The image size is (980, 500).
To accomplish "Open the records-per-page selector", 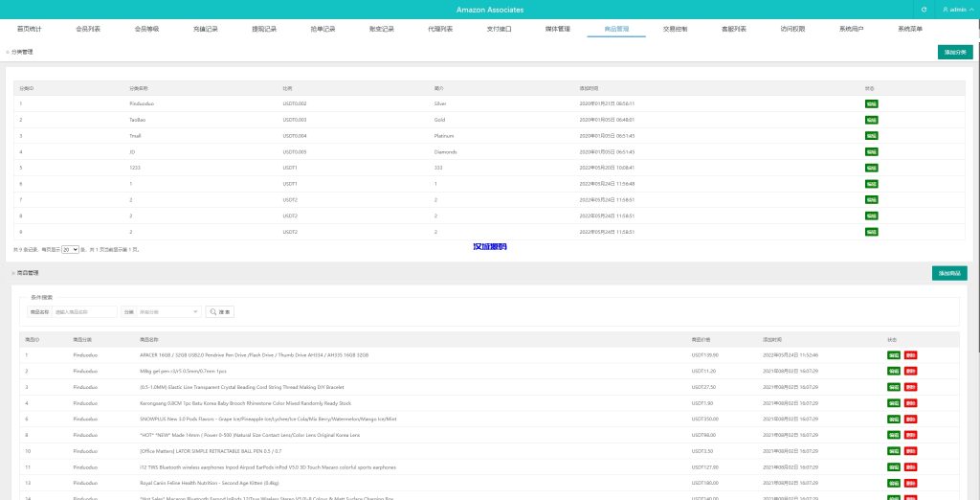I will click(x=70, y=249).
